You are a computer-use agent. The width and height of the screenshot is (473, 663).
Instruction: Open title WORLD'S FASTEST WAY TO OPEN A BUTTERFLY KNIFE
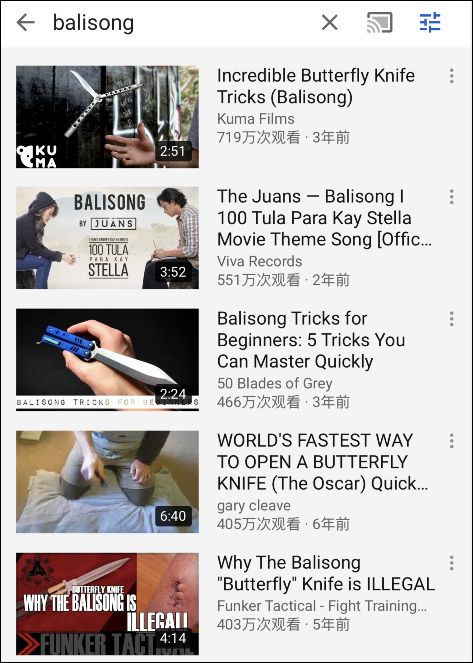(x=323, y=462)
